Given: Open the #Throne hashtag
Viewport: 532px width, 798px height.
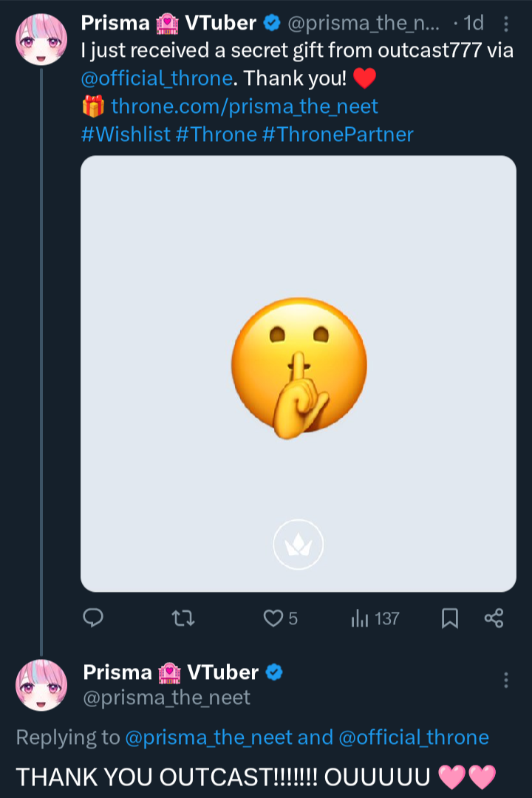Looking at the screenshot, I should [216, 134].
